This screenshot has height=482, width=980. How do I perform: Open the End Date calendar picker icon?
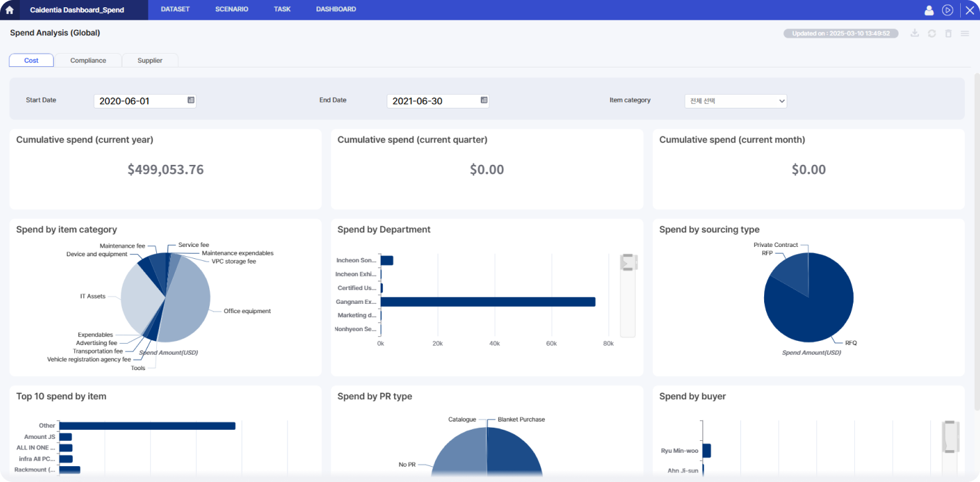484,101
